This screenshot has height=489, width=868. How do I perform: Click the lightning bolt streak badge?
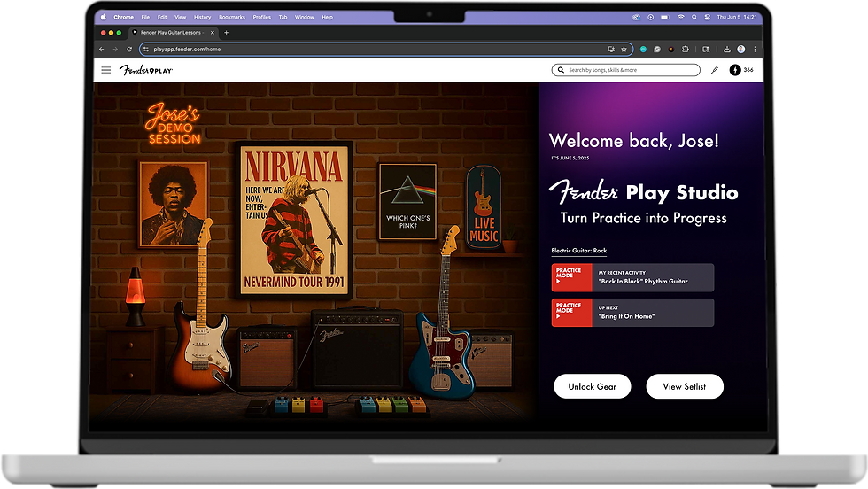click(x=735, y=70)
